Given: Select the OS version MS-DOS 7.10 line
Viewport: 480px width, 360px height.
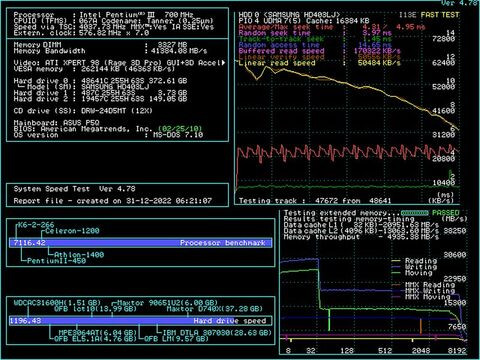Looking at the screenshot, I should point(108,135).
